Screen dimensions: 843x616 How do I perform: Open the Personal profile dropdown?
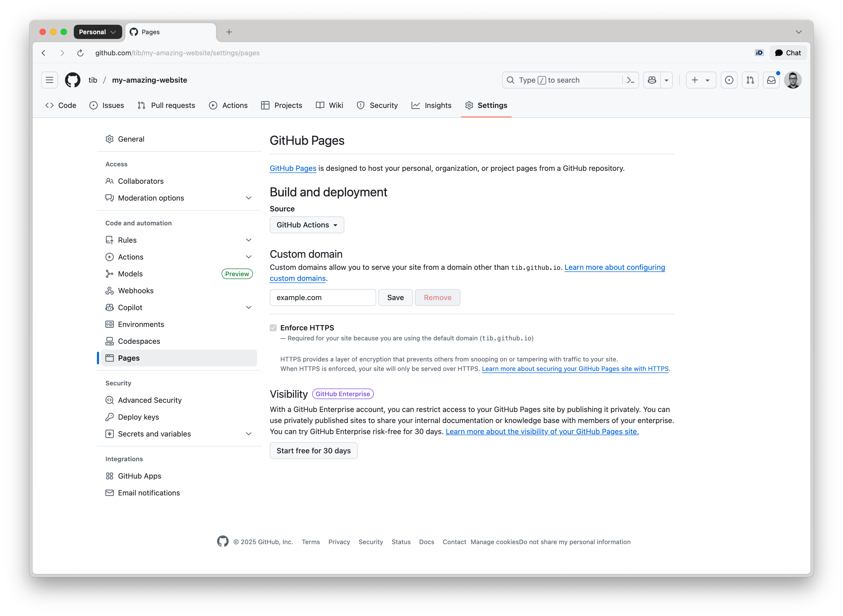click(x=98, y=32)
